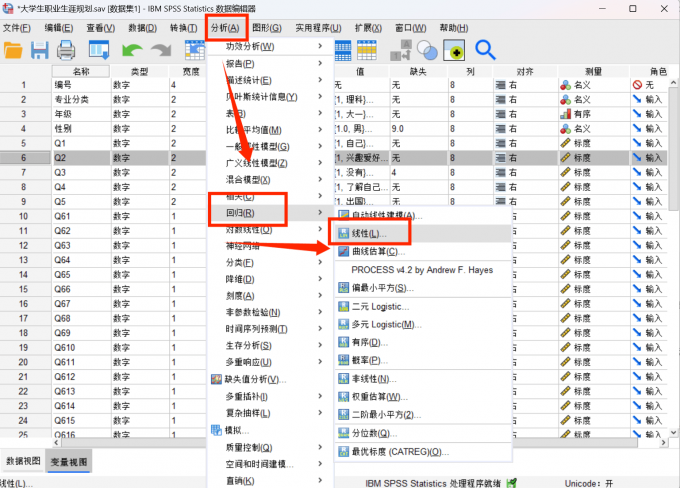Open the 图形 menu
This screenshot has height=488, width=680.
267,28
